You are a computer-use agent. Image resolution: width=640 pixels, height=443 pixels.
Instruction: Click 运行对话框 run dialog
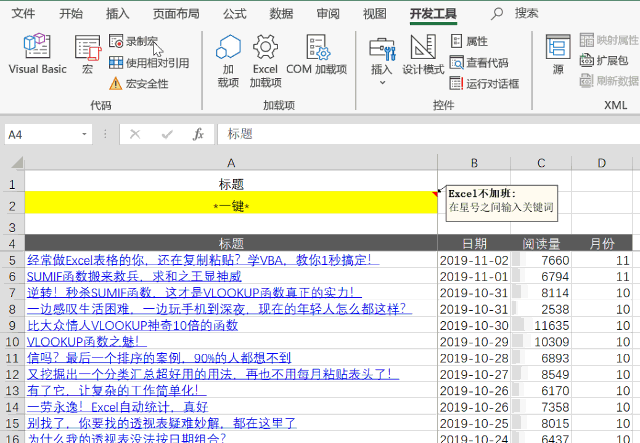pyautogui.click(x=484, y=84)
